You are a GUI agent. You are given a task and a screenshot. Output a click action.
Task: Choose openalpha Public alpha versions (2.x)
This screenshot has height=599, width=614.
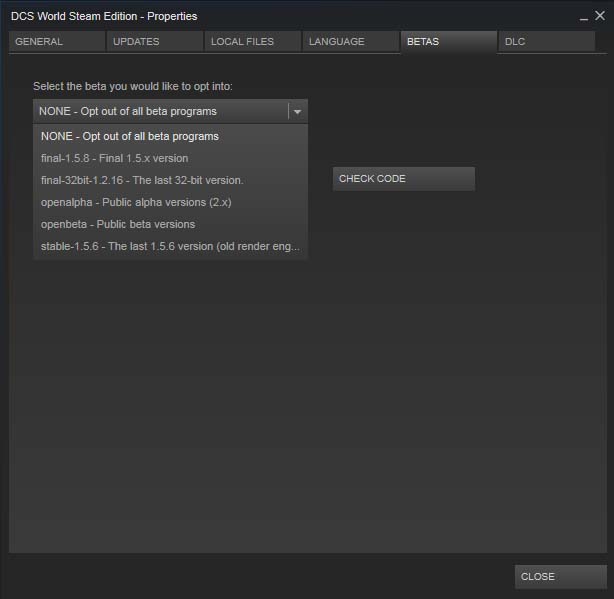(x=170, y=202)
